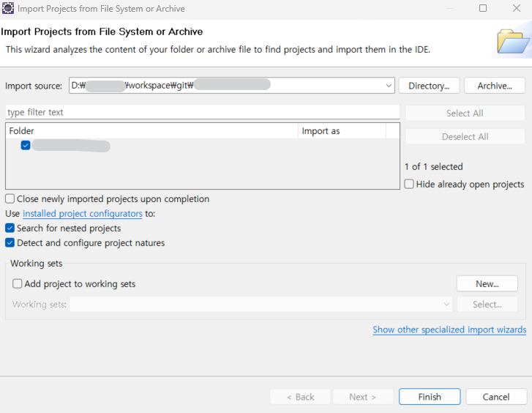
Task: Click the type filter text field
Action: (x=202, y=113)
